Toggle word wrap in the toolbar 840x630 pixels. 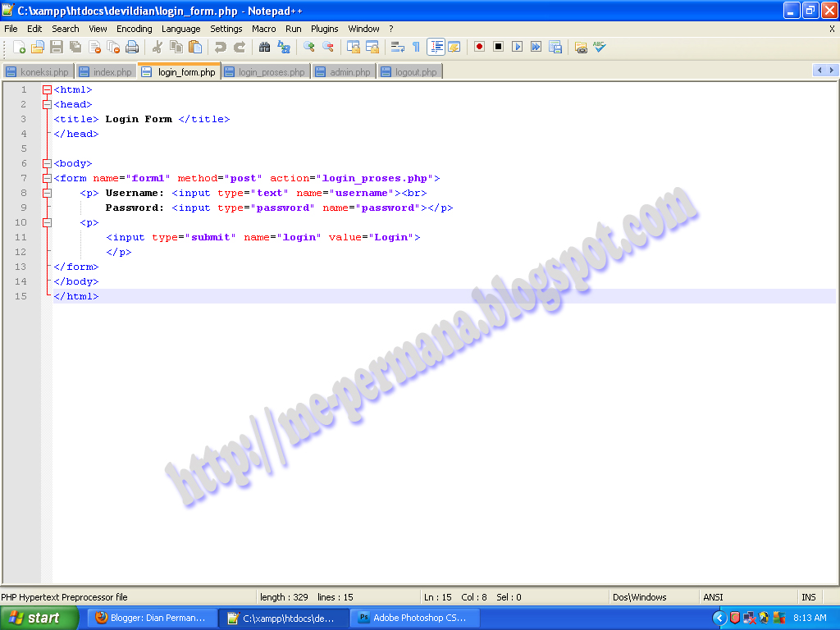397,47
